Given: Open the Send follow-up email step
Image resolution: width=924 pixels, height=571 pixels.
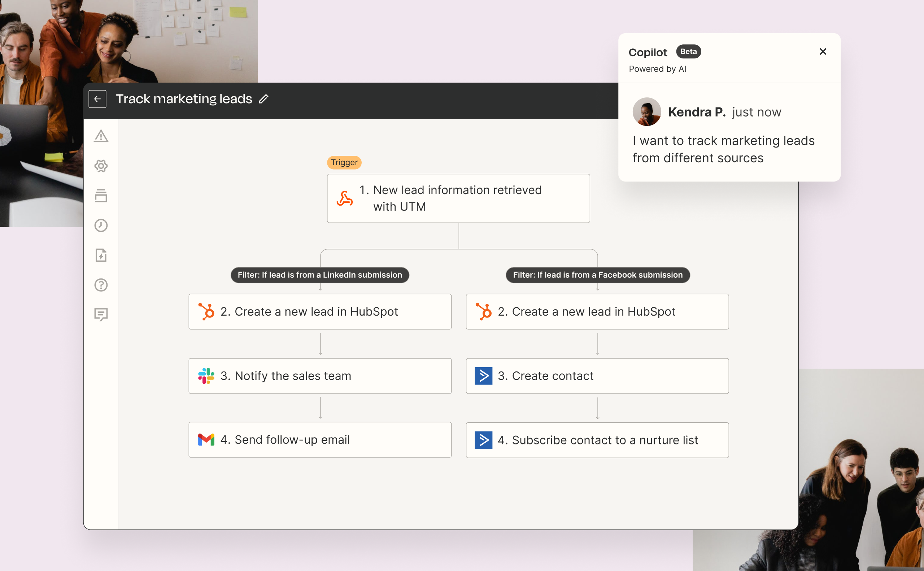Looking at the screenshot, I should pyautogui.click(x=320, y=440).
